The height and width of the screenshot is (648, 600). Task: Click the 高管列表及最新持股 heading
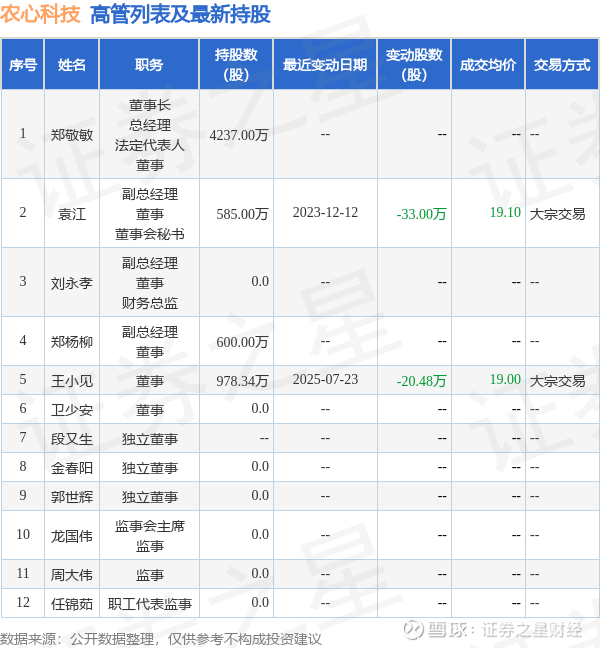click(180, 14)
